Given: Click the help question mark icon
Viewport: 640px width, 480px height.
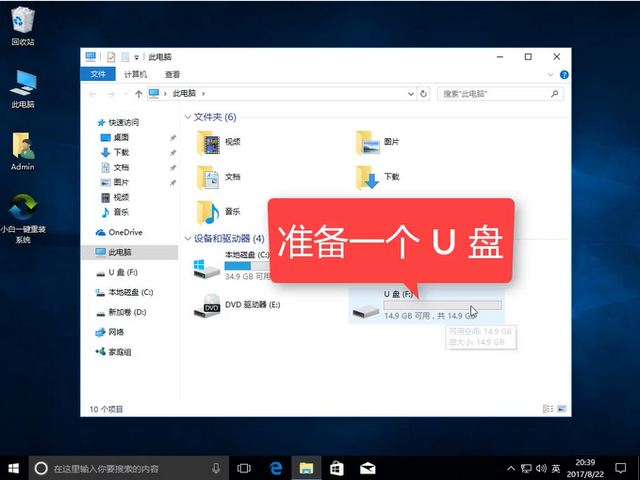Looking at the screenshot, I should point(564,75).
